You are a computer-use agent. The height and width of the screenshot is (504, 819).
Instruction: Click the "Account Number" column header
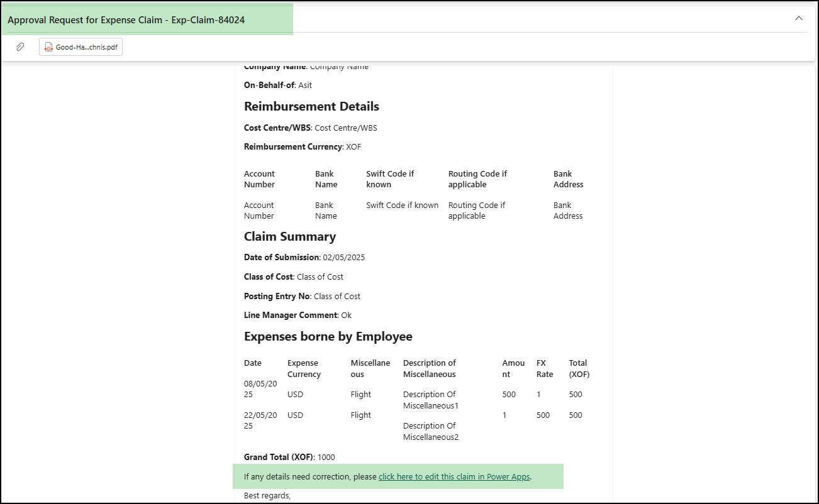pyautogui.click(x=259, y=178)
